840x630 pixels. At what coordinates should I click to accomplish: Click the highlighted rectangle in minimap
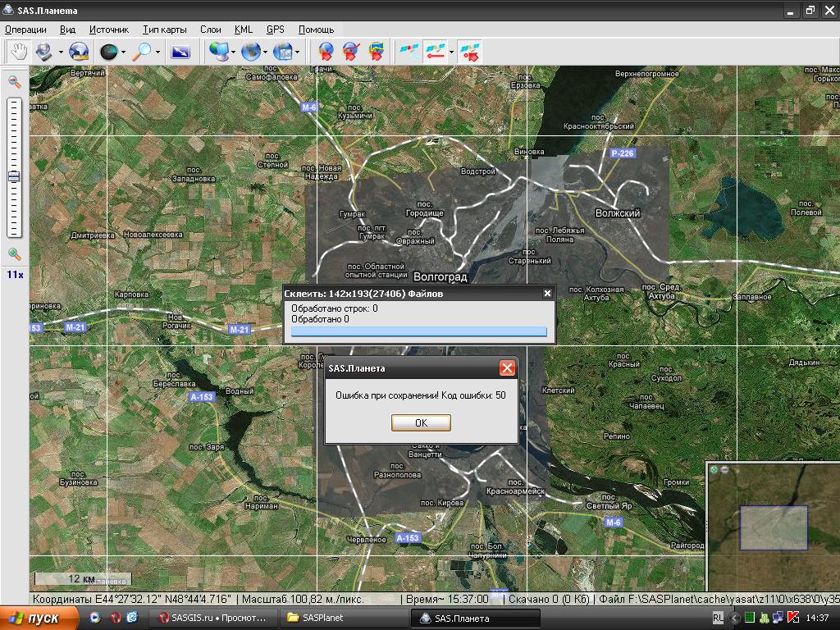[x=774, y=527]
